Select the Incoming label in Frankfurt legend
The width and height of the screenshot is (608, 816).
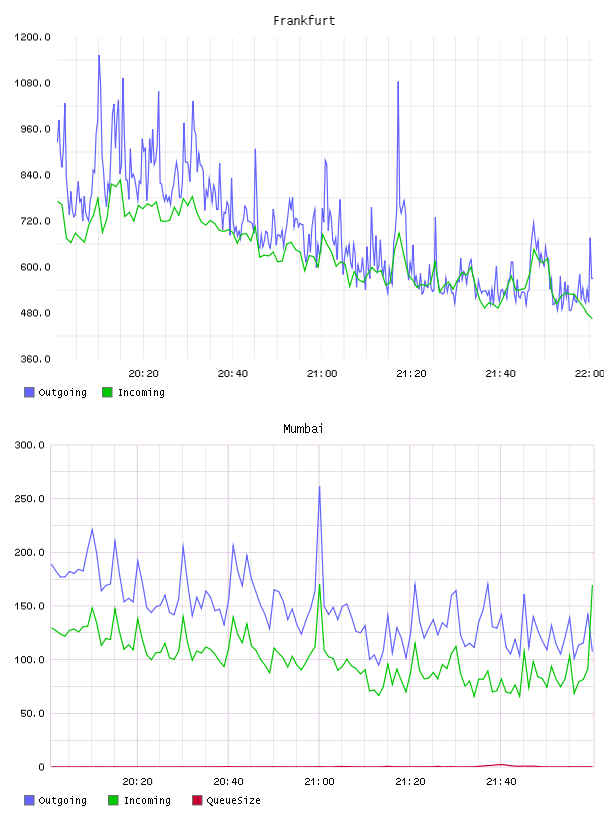141,392
